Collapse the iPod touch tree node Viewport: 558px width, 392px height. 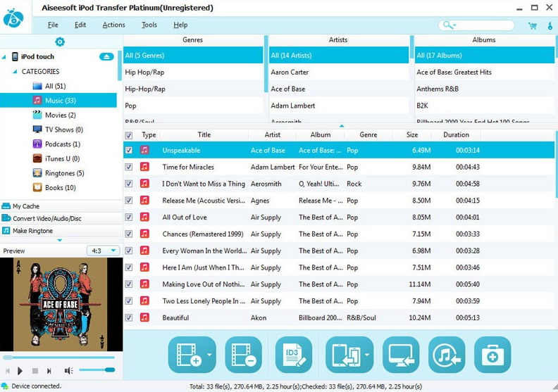pyautogui.click(x=4, y=57)
